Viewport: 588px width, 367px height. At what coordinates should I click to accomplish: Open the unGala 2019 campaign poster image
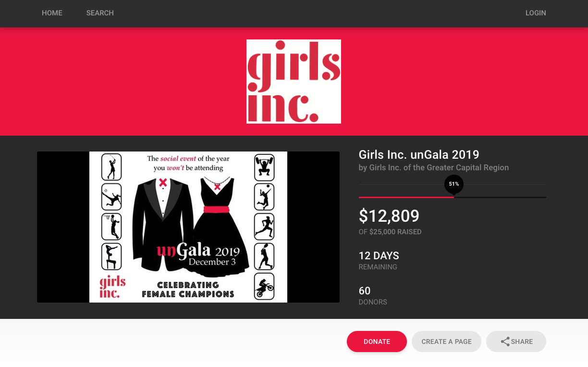click(188, 227)
